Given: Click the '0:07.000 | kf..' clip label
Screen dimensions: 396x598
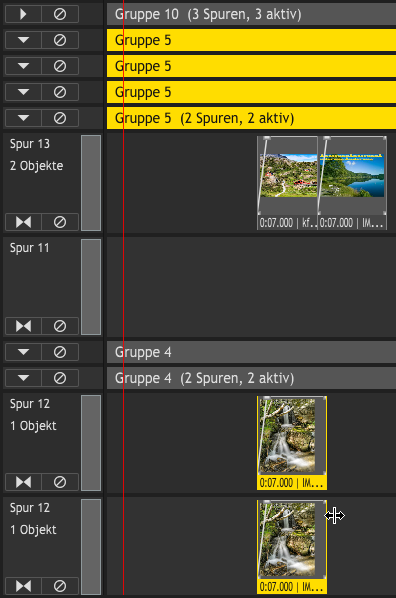Looking at the screenshot, I should pos(288,223).
